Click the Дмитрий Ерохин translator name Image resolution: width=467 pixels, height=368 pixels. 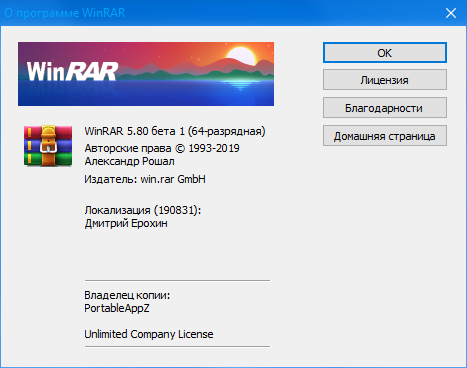(126, 223)
